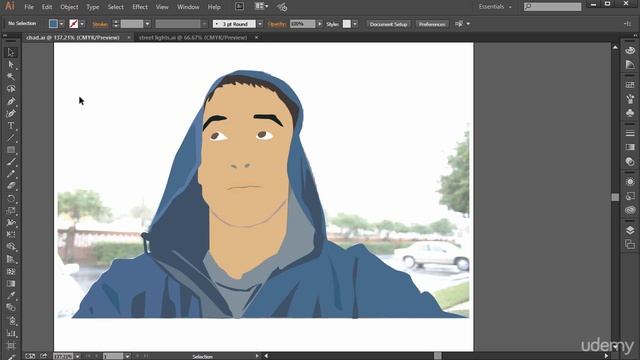Select the Pencil tool
640x360 pixels.
(x=11, y=174)
